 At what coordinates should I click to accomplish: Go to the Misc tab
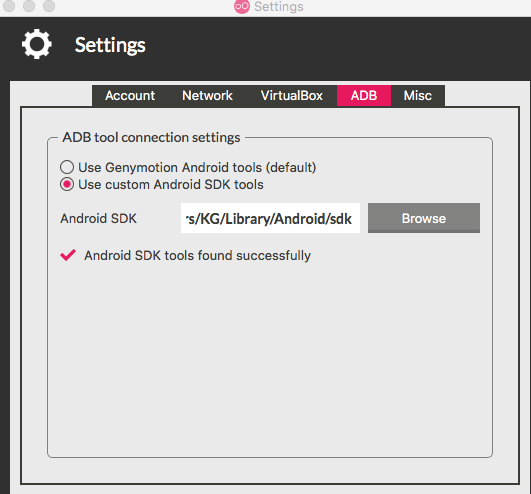click(x=418, y=96)
